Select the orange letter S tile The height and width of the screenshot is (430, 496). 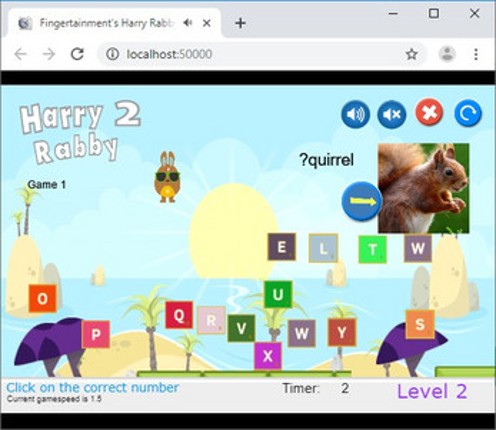click(x=420, y=324)
